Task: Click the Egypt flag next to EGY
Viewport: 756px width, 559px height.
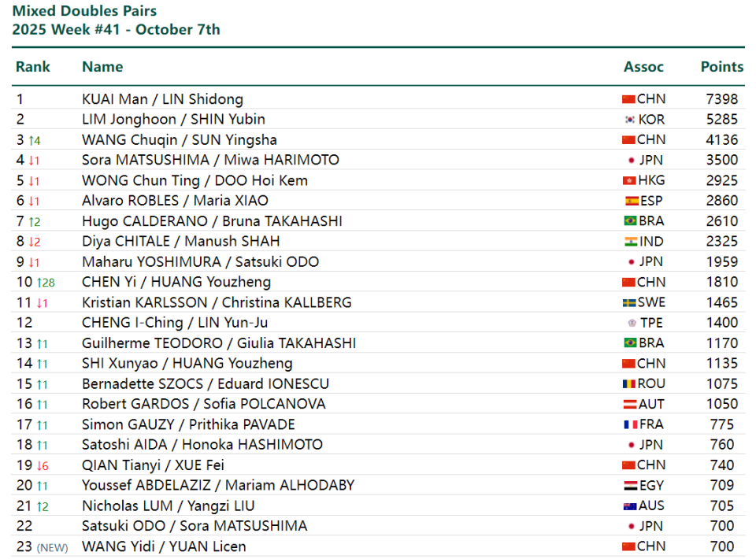Action: tap(629, 486)
